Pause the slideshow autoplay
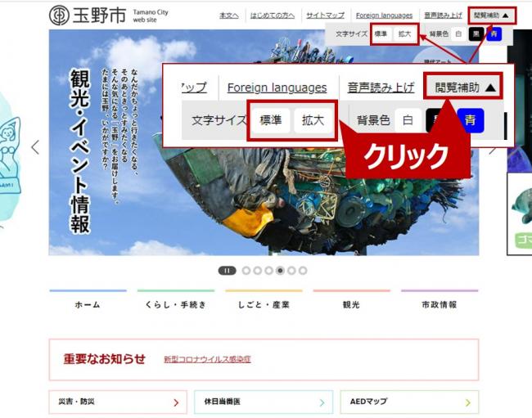532x418 pixels. pyautogui.click(x=227, y=271)
